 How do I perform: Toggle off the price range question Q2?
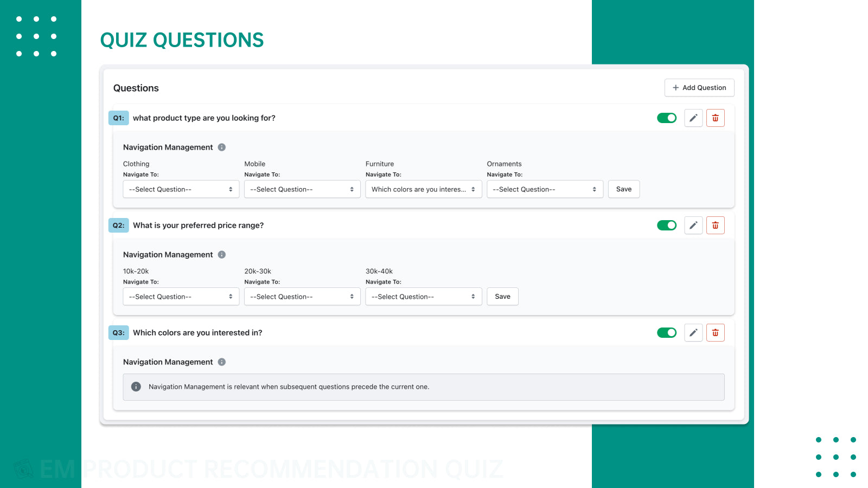pos(666,225)
